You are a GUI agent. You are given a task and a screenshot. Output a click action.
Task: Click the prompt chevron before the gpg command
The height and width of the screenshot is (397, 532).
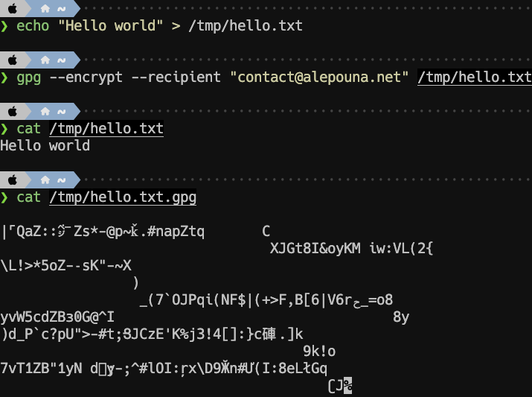pos(4,77)
